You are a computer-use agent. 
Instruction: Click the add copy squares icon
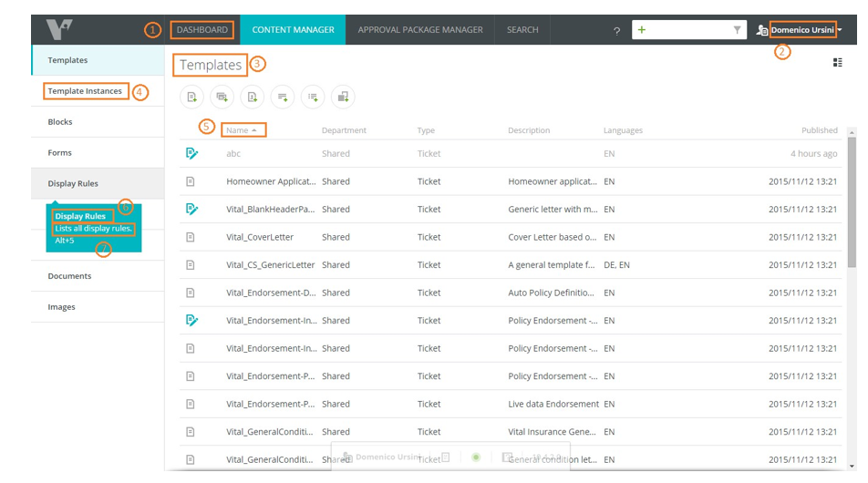(343, 97)
